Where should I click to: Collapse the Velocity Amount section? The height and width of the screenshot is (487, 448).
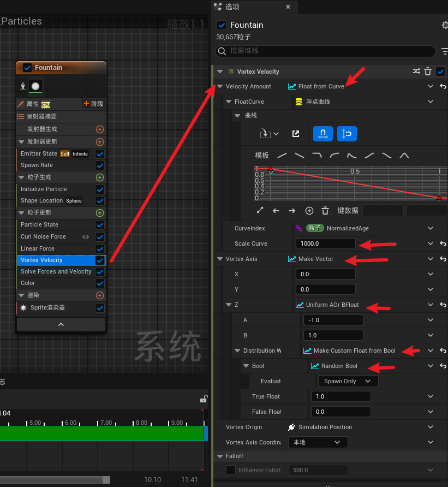click(220, 86)
